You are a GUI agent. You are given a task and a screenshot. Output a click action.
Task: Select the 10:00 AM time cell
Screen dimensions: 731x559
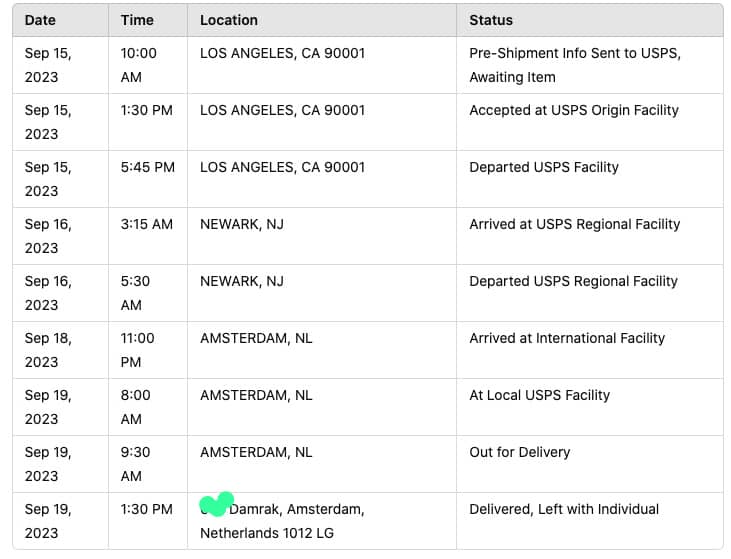tap(138, 64)
